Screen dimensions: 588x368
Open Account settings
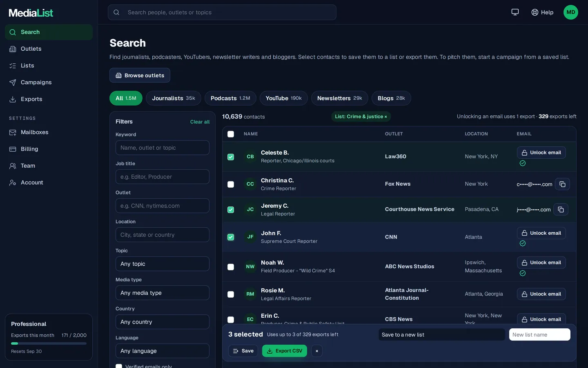click(x=49, y=182)
